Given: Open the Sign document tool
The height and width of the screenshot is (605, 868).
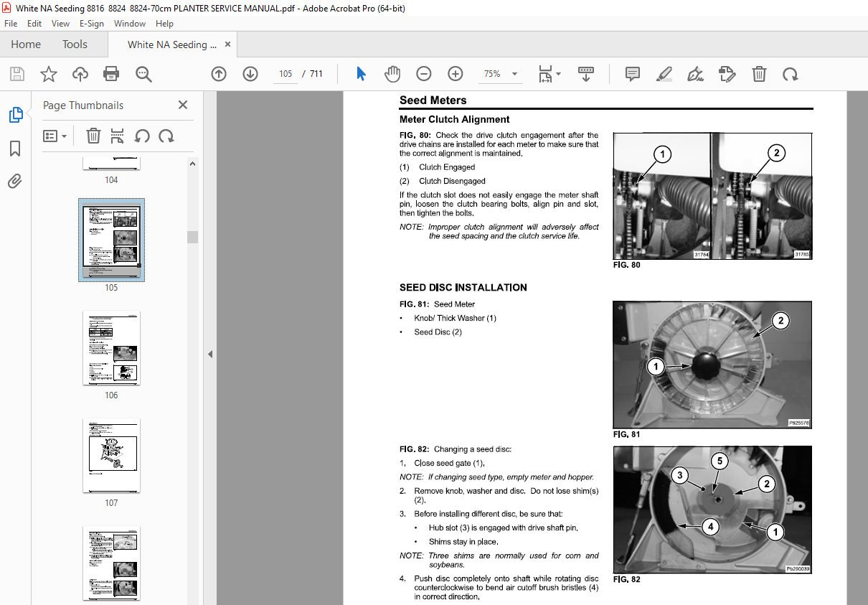Looking at the screenshot, I should click(695, 74).
